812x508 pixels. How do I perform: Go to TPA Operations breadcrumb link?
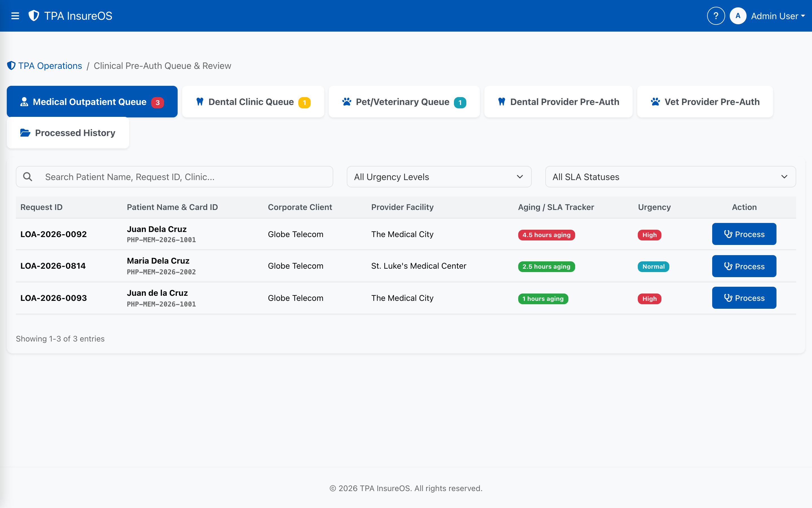[50, 65]
